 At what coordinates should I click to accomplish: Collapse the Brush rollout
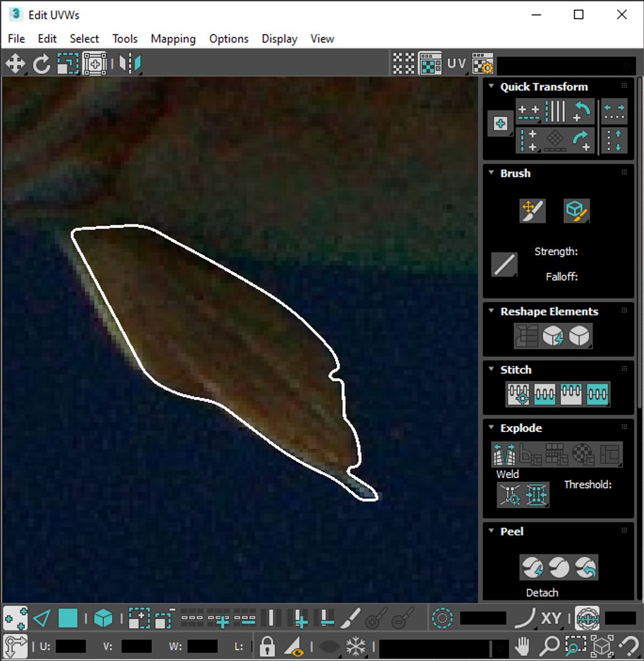[x=492, y=173]
